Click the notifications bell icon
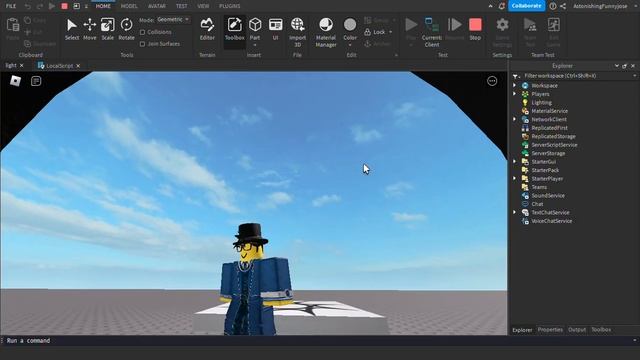Viewport: 640px width, 360px height. [502, 6]
